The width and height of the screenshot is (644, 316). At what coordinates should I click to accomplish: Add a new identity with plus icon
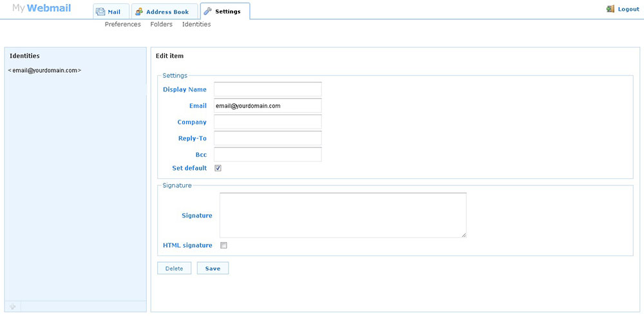12,306
